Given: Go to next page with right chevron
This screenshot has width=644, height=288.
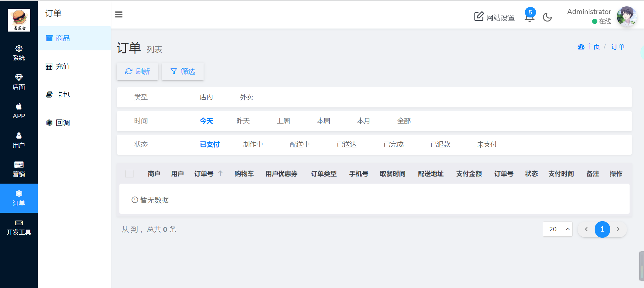Looking at the screenshot, I should point(618,229).
